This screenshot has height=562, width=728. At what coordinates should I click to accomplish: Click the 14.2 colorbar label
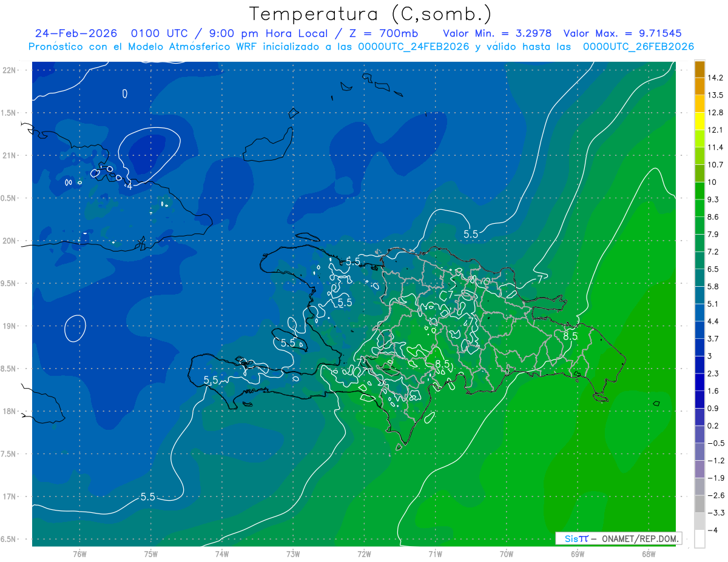click(x=715, y=78)
